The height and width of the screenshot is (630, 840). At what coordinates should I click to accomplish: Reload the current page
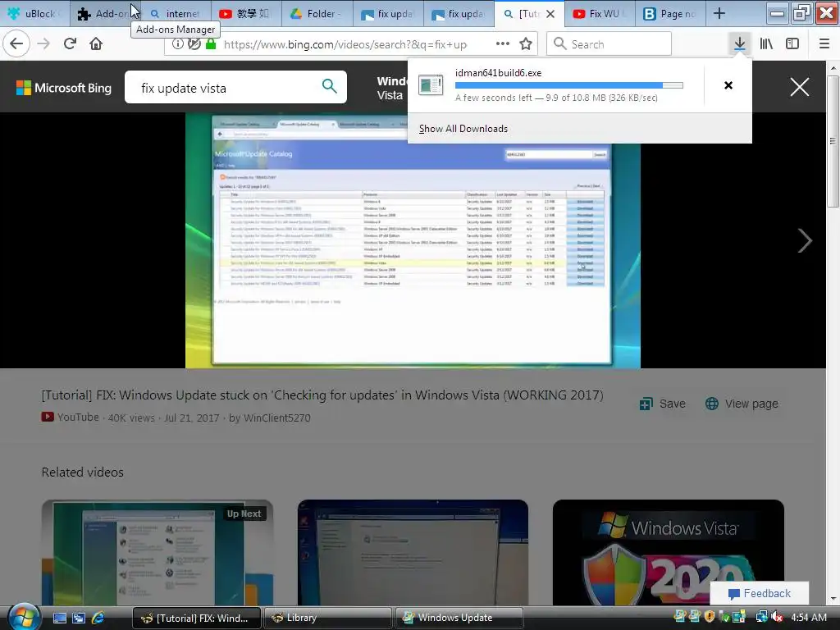tap(70, 44)
